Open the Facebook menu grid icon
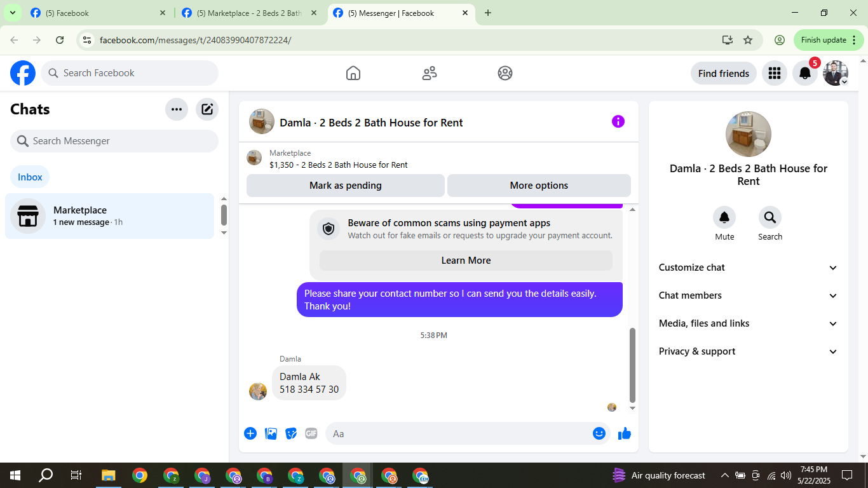Image resolution: width=868 pixels, height=488 pixels. coord(774,73)
